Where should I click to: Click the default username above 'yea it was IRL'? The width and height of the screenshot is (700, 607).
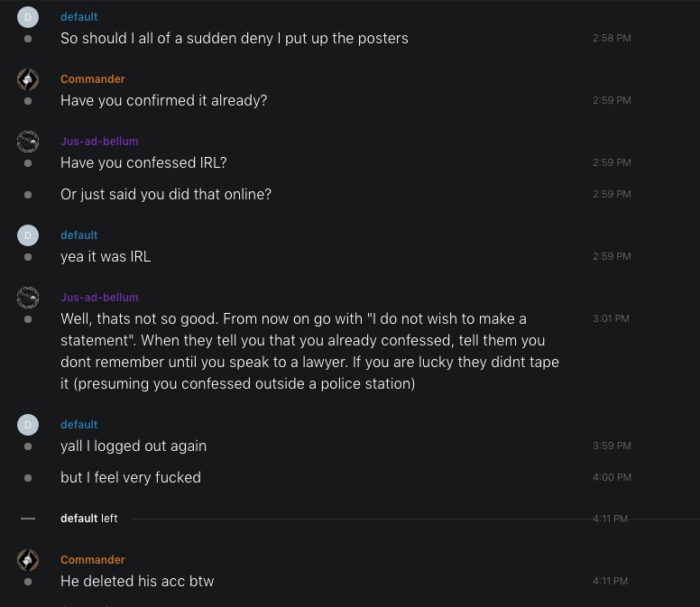coord(78,235)
